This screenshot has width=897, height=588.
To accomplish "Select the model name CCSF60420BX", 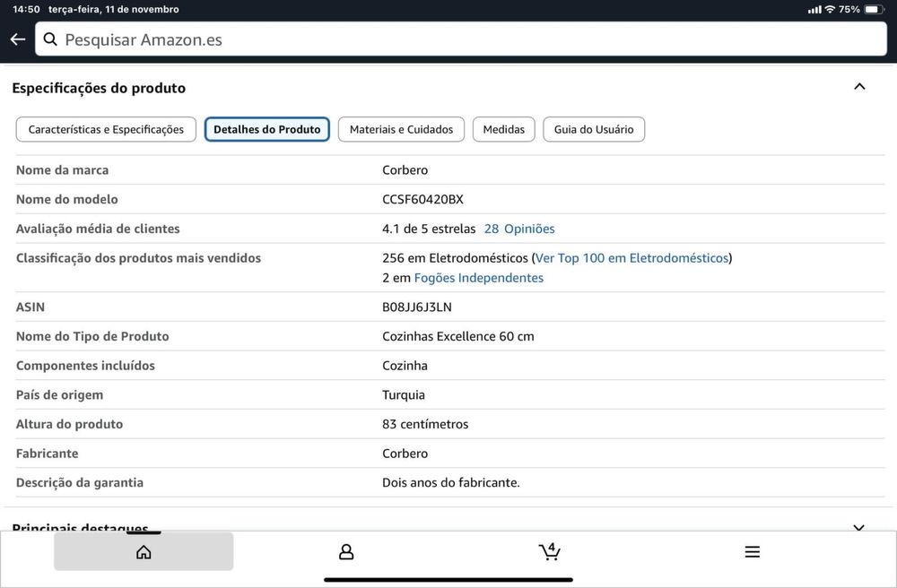I will [x=422, y=199].
